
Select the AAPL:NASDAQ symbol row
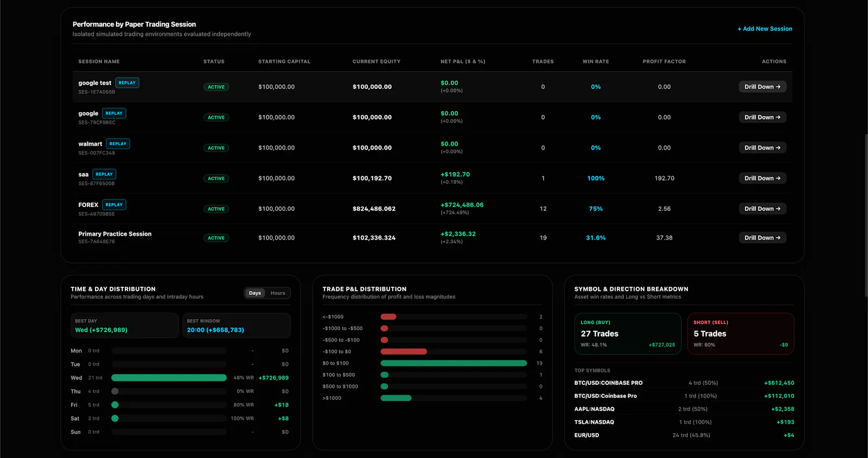coord(684,409)
